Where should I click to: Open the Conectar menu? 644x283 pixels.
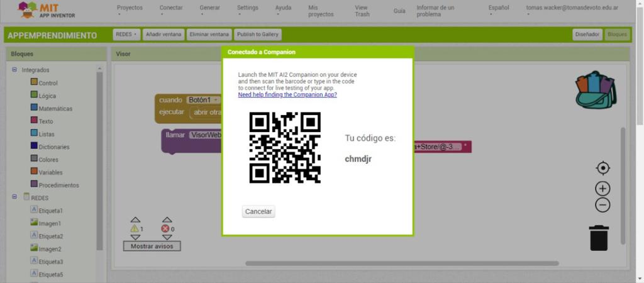[171, 10]
